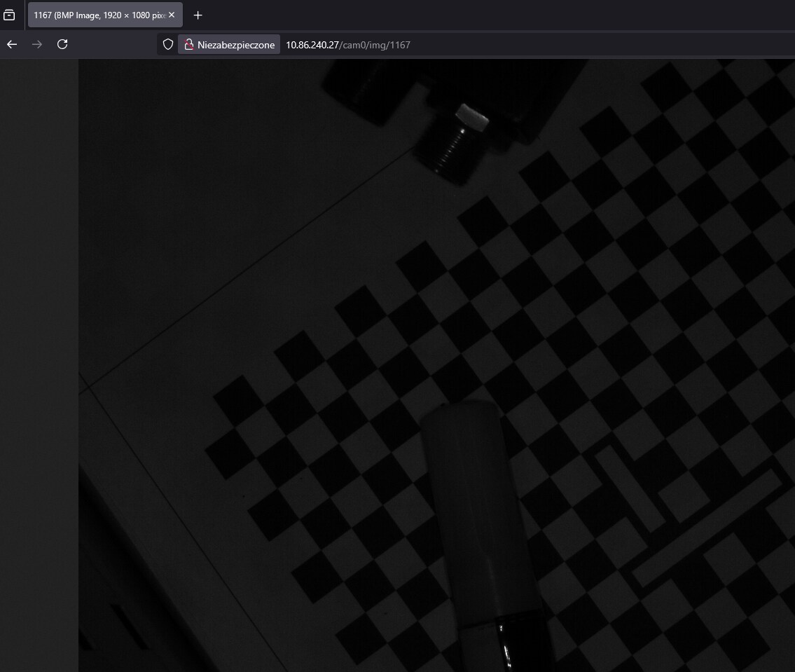
Task: Close the "1167 (BMP Image)" tab
Action: click(x=172, y=14)
